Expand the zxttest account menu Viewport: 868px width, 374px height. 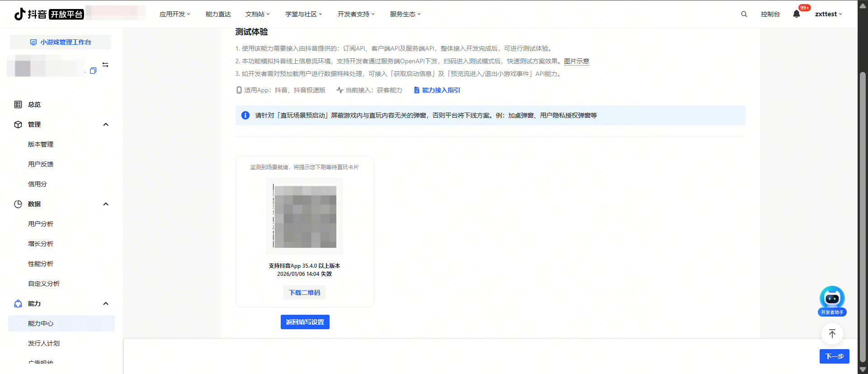pos(828,14)
